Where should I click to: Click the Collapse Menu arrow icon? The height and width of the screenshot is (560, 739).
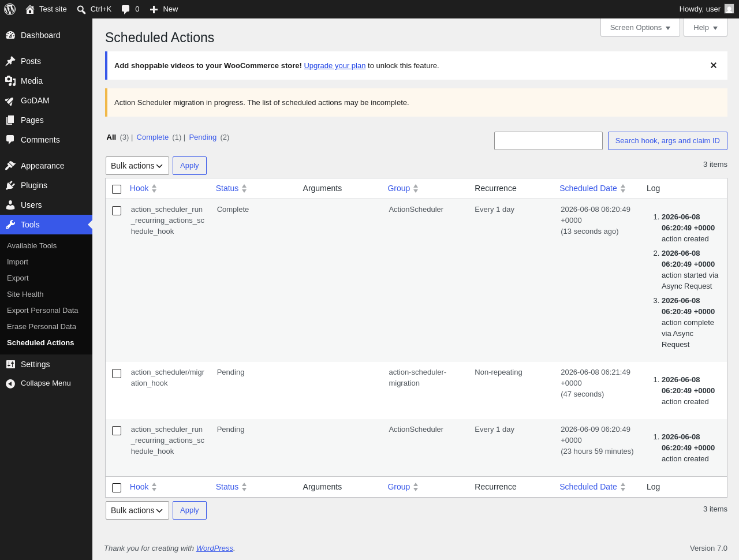click(10, 383)
